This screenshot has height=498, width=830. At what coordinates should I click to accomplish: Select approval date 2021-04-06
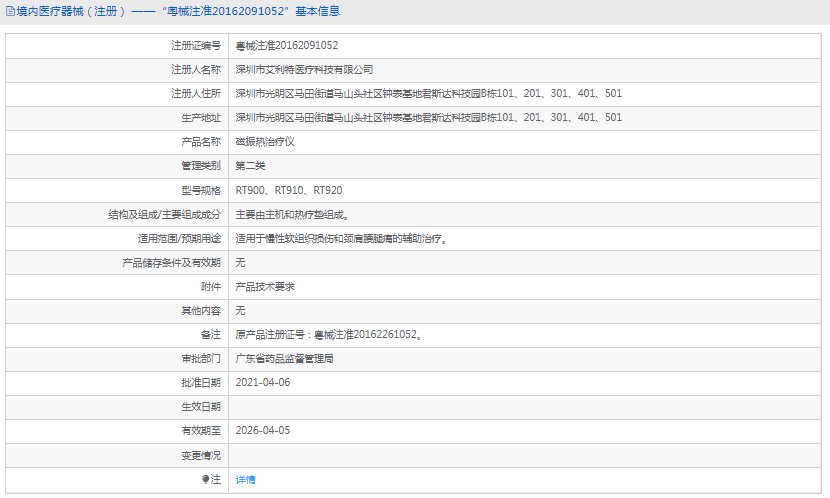tap(263, 382)
